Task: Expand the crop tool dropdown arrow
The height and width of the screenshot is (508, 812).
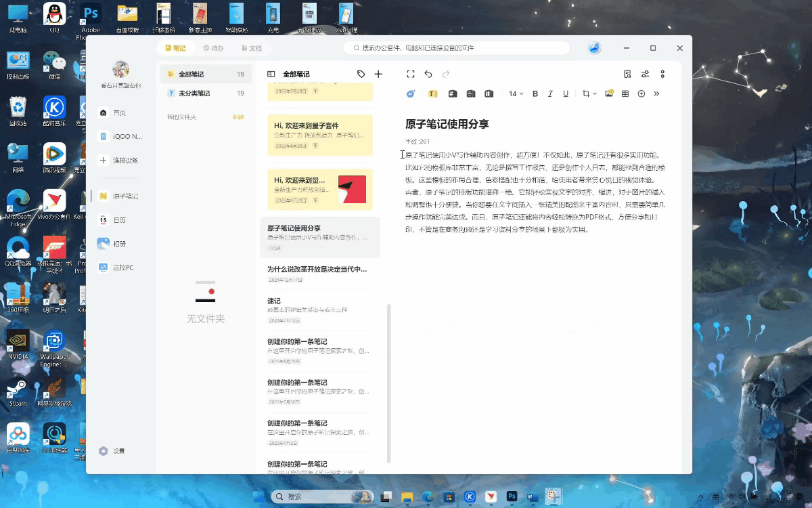Action: pos(595,93)
